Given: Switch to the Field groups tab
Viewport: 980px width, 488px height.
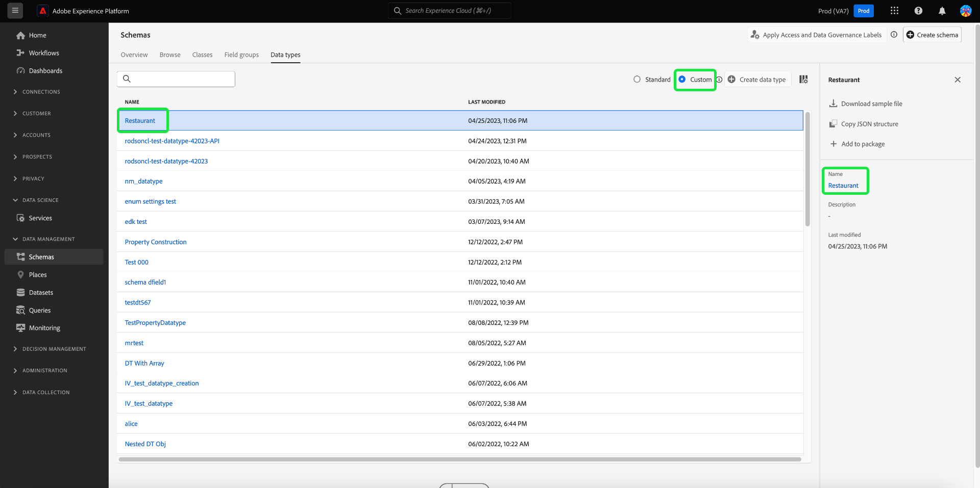Looking at the screenshot, I should pos(241,55).
